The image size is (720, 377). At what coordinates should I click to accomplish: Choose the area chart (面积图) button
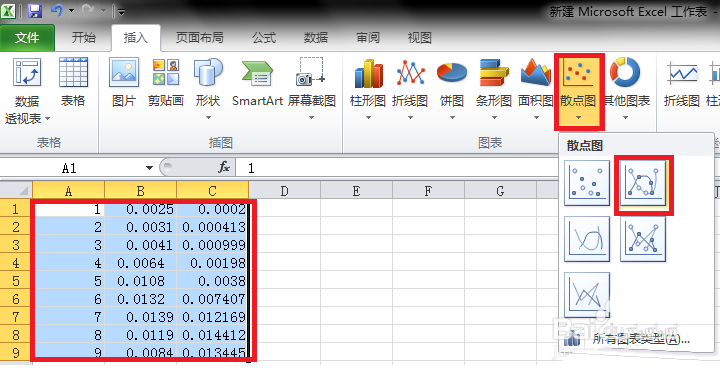(x=535, y=90)
